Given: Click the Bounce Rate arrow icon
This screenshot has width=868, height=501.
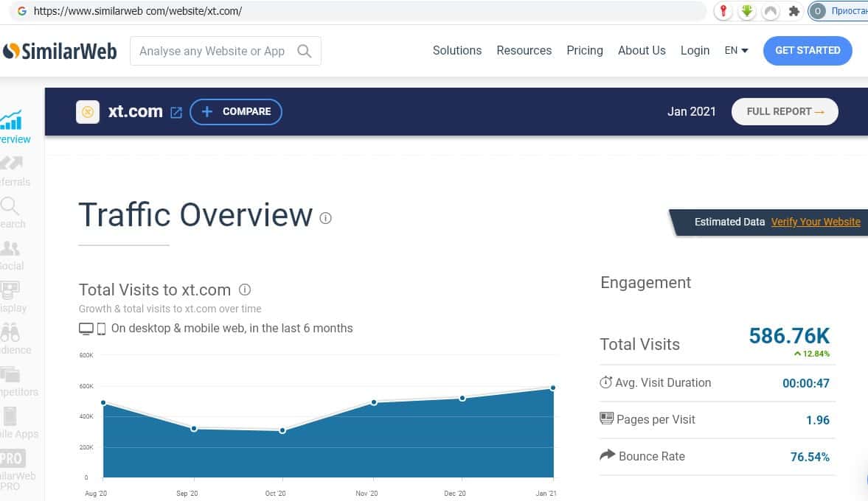Looking at the screenshot, I should (x=607, y=455).
